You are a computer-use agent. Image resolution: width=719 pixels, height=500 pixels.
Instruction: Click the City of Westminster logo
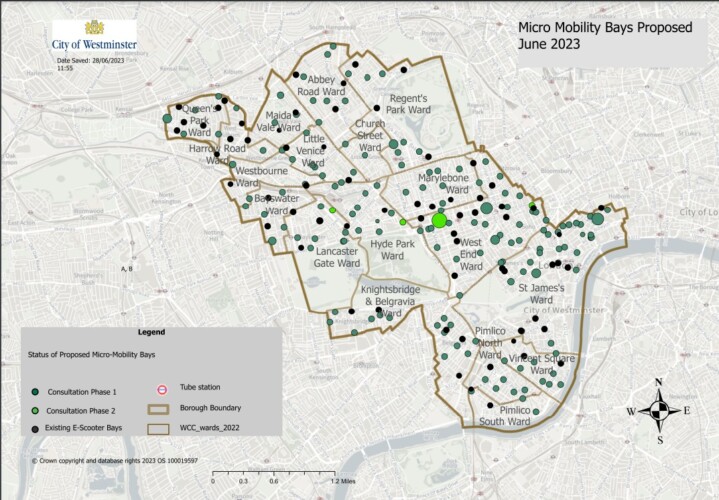click(94, 37)
